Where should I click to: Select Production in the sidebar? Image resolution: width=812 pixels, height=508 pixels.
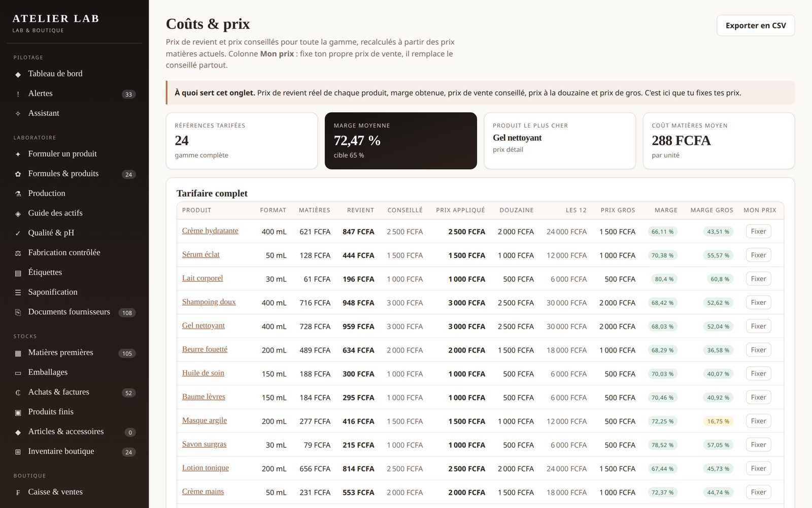(75, 193)
